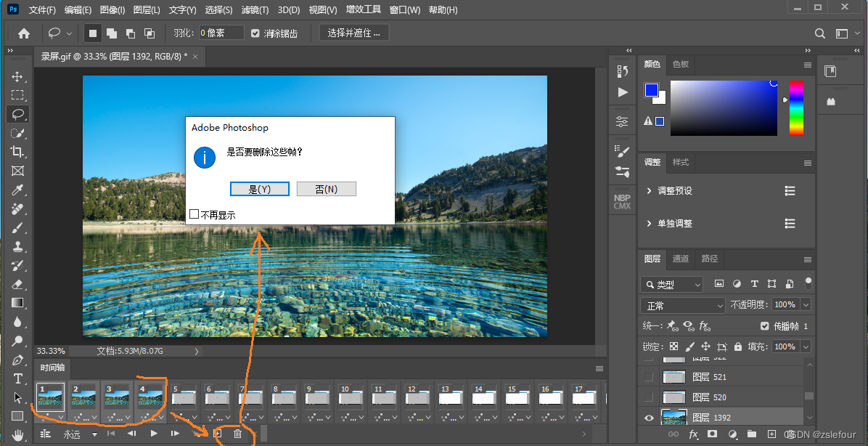The width and height of the screenshot is (868, 446).
Task: Select the Horizontal Type tool
Action: (x=17, y=379)
